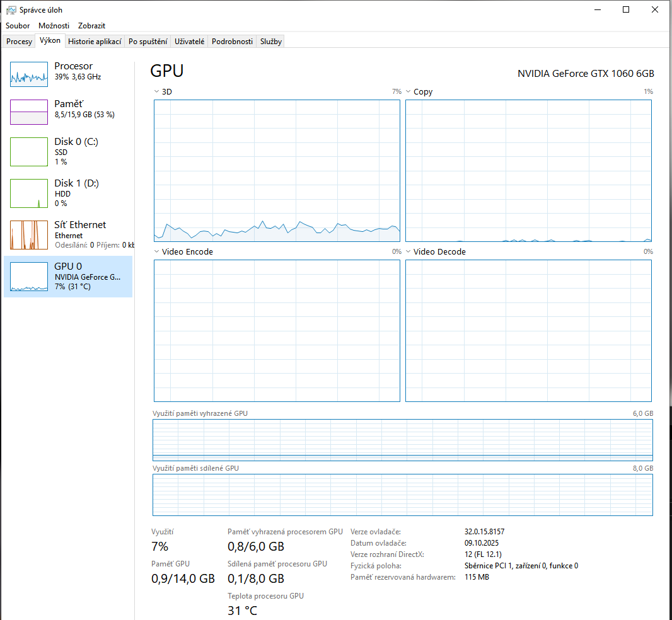
Task: Switch to the Historie aplikací tab
Action: click(x=95, y=42)
